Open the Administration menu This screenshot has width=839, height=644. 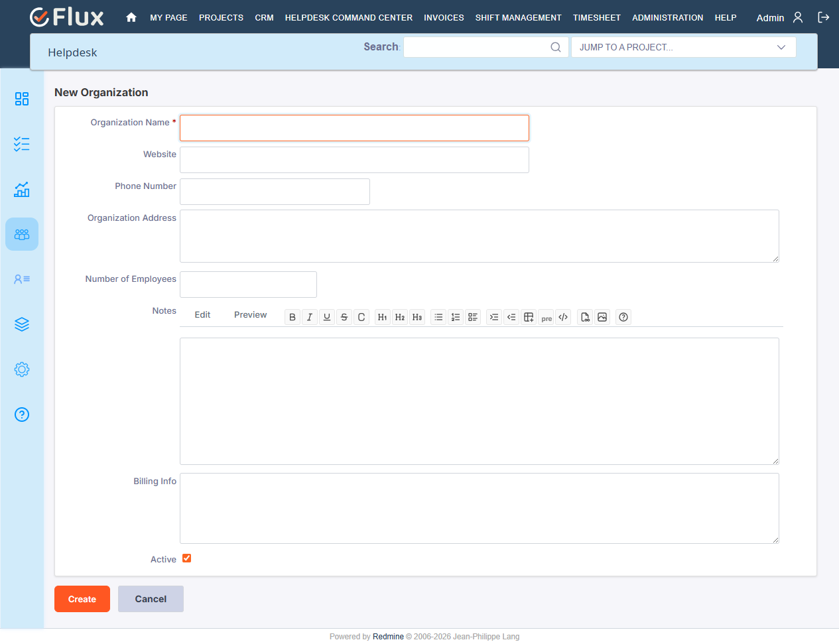(x=668, y=18)
